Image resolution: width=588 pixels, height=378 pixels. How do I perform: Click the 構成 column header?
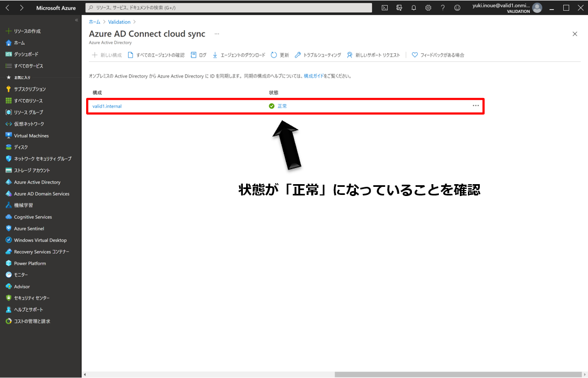[x=97, y=93]
